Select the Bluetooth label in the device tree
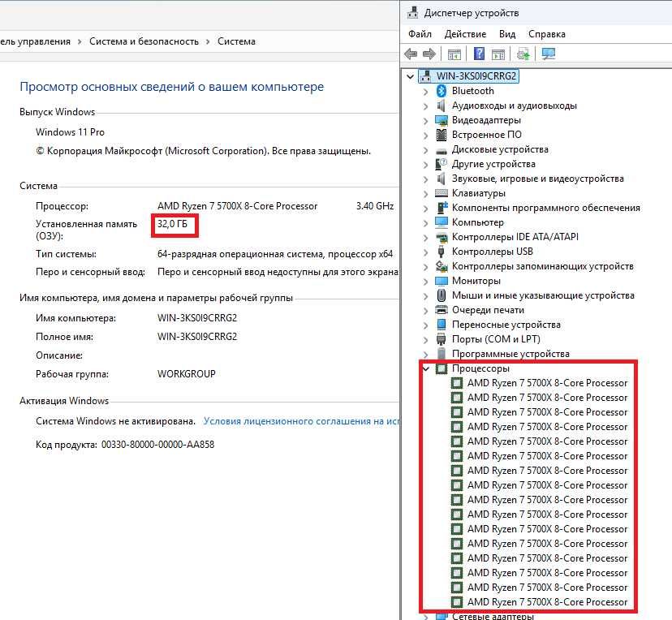Screen dimensions: 672x620 click(472, 91)
